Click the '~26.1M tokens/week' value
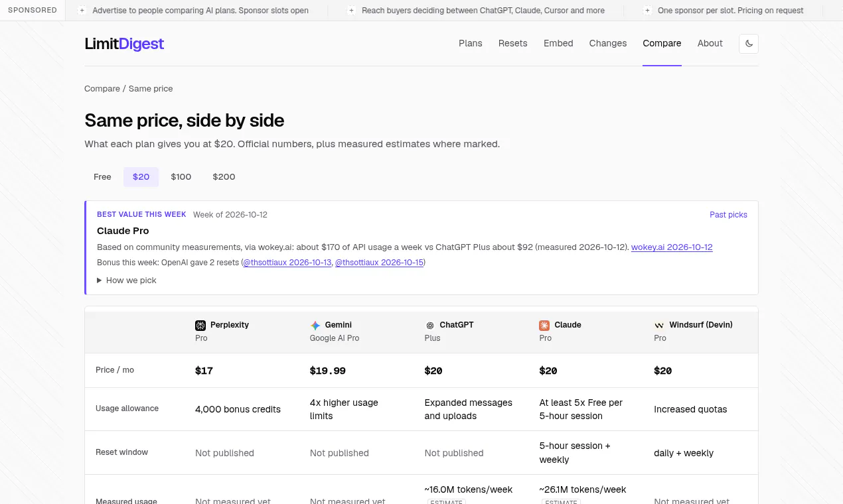This screenshot has width=843, height=504. click(x=583, y=489)
